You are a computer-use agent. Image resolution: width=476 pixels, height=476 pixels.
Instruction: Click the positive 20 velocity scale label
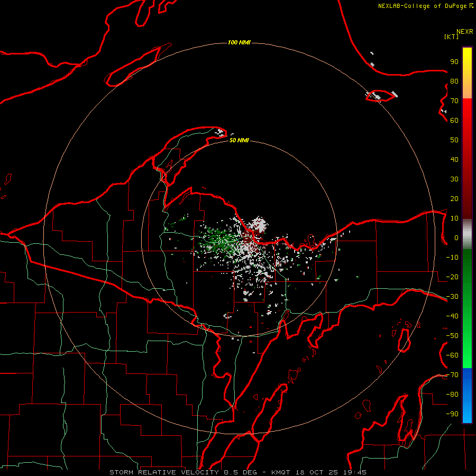pyautogui.click(x=454, y=198)
